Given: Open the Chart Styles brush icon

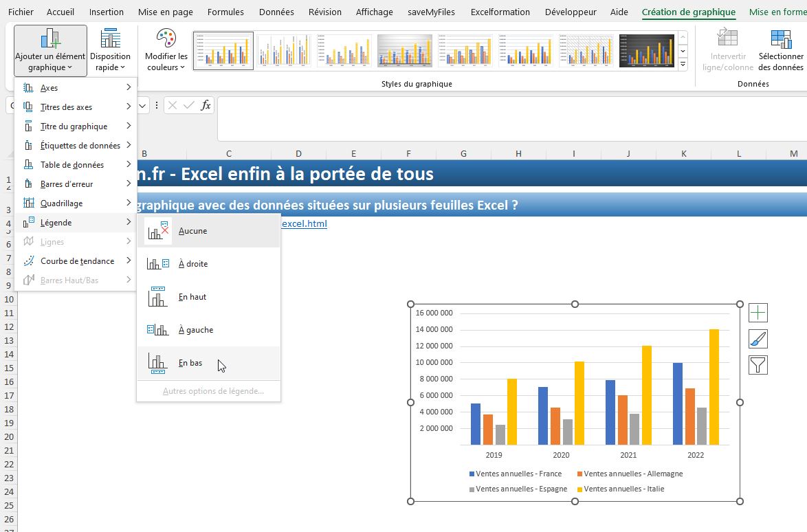Looking at the screenshot, I should point(758,338).
